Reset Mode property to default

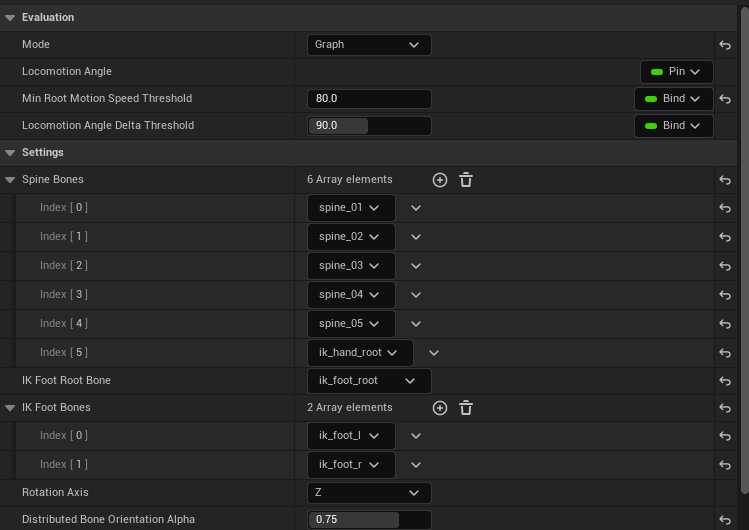(x=725, y=45)
